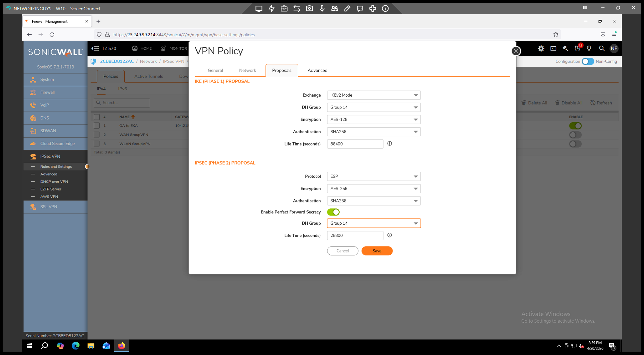This screenshot has height=355, width=644.
Task: Open the Protocol ESP dropdown
Action: click(374, 177)
